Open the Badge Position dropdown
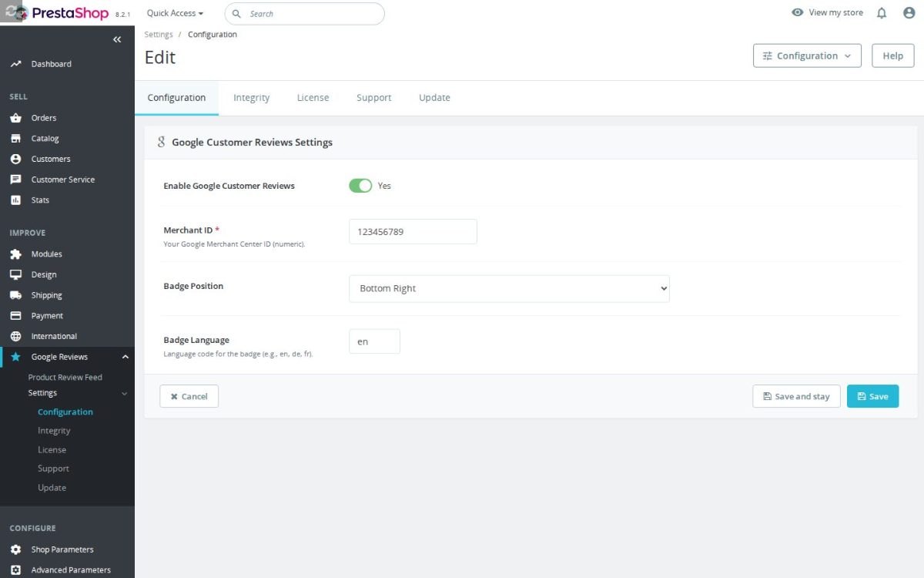The height and width of the screenshot is (578, 924). pyautogui.click(x=509, y=288)
